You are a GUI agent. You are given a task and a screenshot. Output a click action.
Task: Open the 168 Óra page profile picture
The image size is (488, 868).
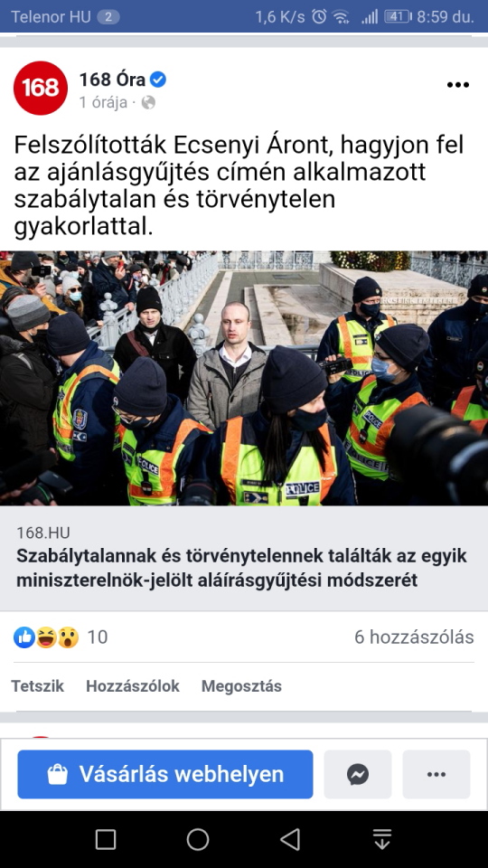tap(41, 88)
